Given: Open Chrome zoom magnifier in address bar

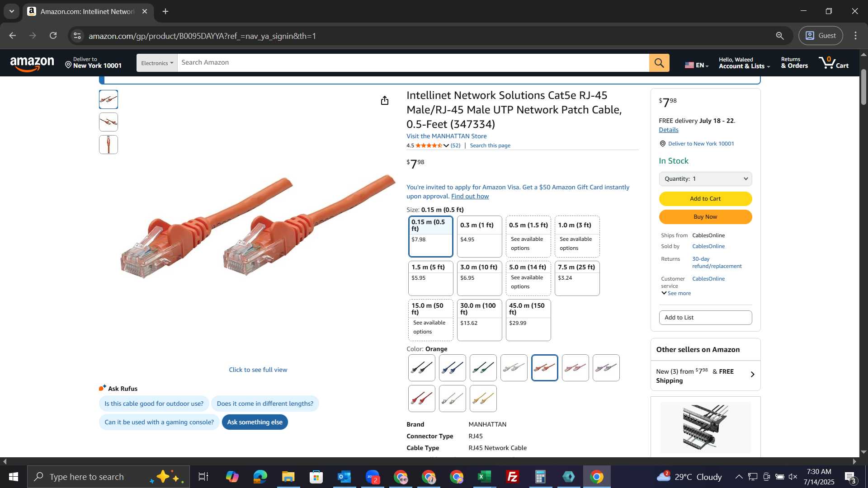Looking at the screenshot, I should click(x=780, y=36).
